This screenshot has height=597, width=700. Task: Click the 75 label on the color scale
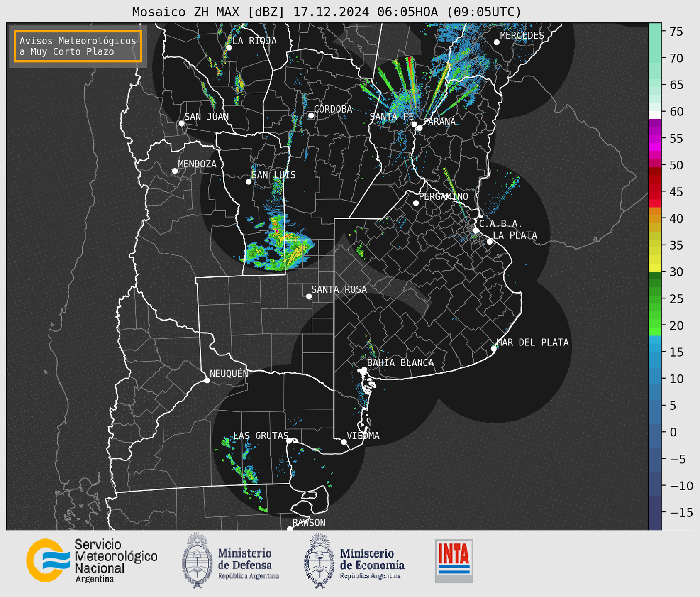[x=676, y=32]
